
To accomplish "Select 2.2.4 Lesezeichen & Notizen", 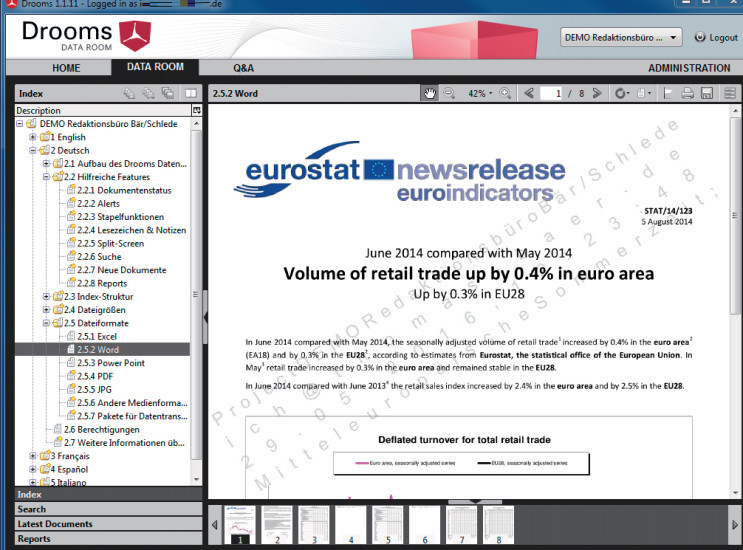I will (131, 230).
